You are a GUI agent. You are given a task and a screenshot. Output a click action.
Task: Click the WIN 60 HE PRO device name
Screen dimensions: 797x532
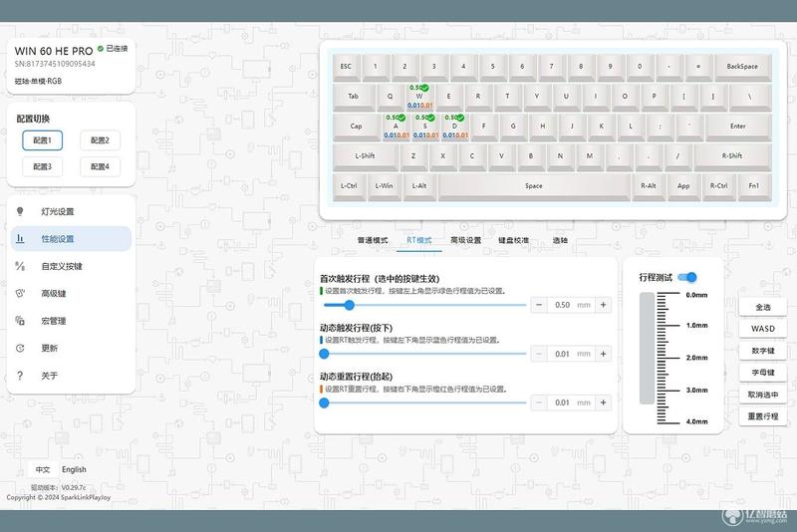coord(54,51)
